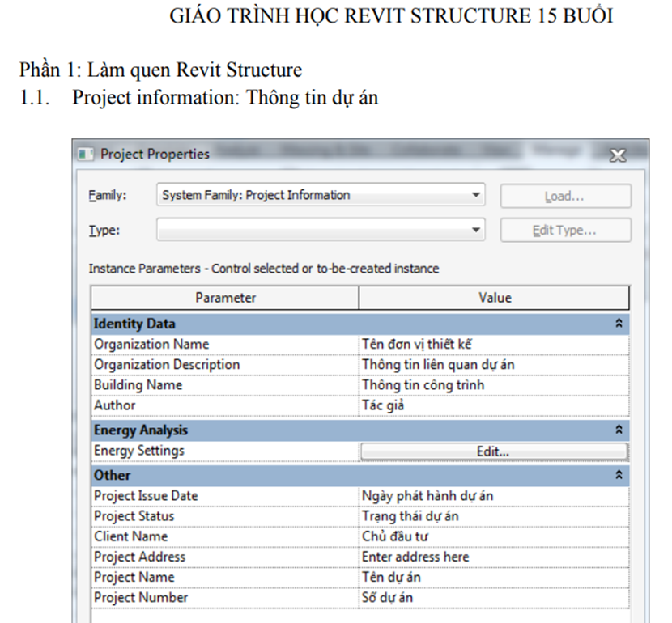The width and height of the screenshot is (672, 623).
Task: Edit the Project Status value field
Action: [494, 516]
